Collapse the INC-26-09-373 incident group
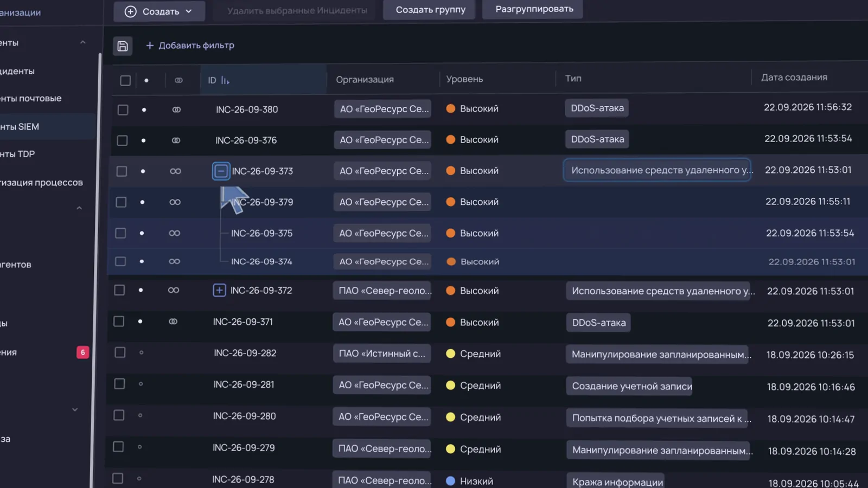Viewport: 868px width, 488px height. pyautogui.click(x=221, y=171)
